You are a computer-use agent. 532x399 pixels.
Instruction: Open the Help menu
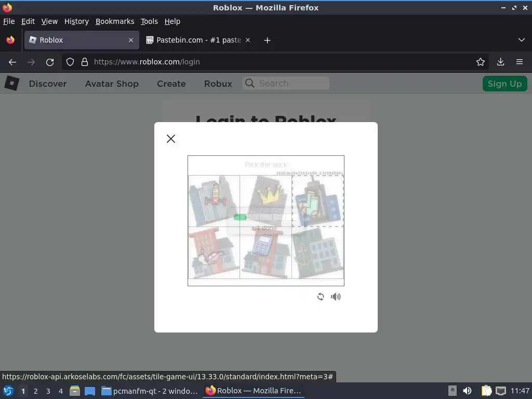tap(172, 21)
